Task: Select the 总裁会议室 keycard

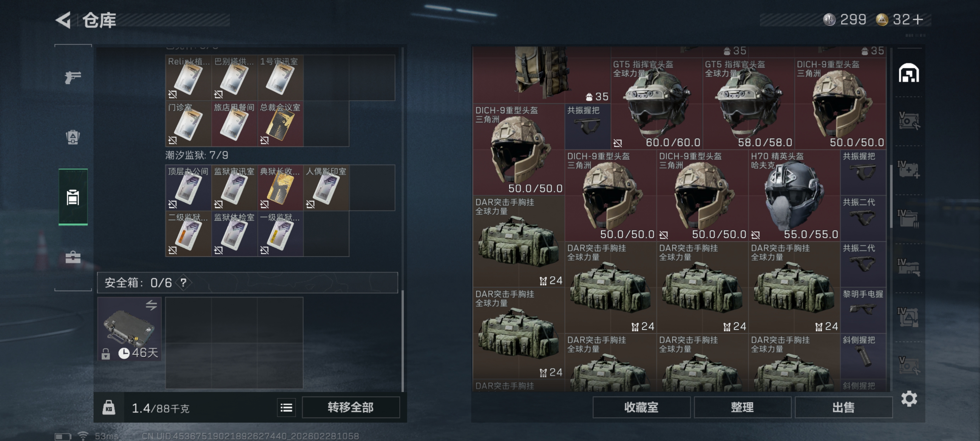Action: click(x=281, y=124)
